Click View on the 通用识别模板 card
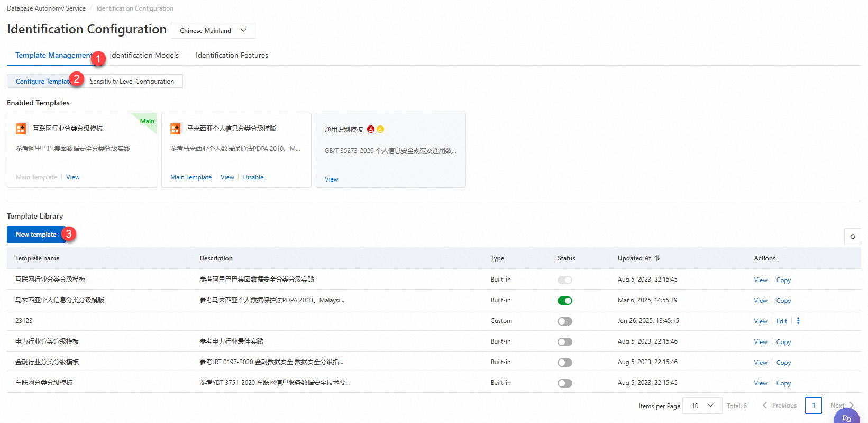 coord(332,179)
